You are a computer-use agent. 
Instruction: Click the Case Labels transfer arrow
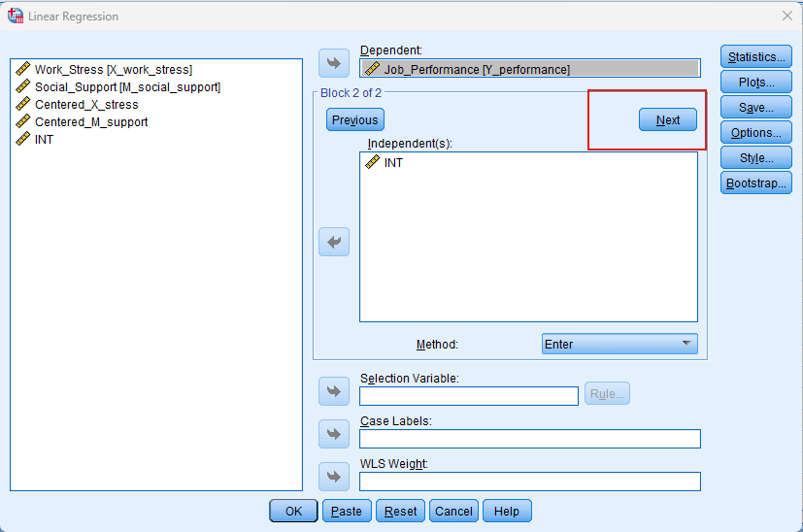pyautogui.click(x=334, y=434)
